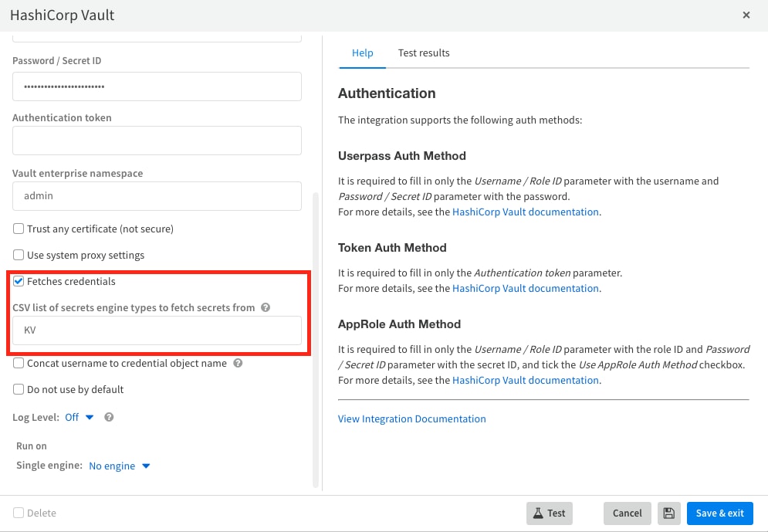
Task: Click the Cancel button
Action: [x=627, y=513]
